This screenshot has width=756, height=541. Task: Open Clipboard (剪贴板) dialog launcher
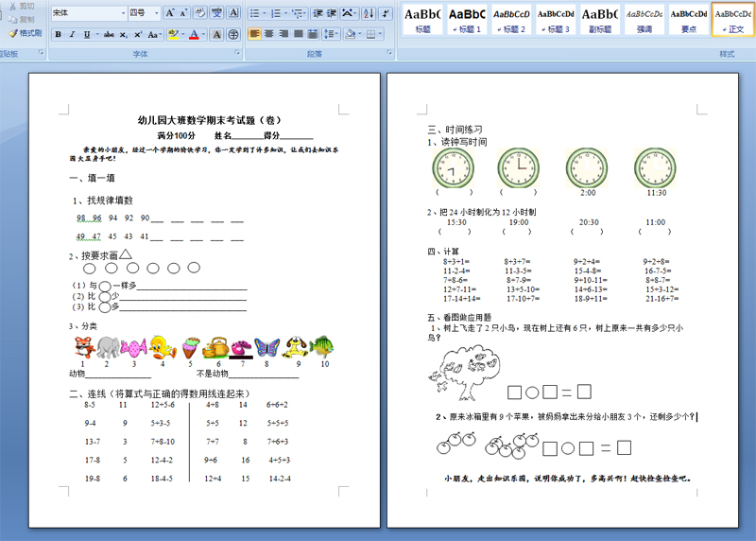pos(41,53)
